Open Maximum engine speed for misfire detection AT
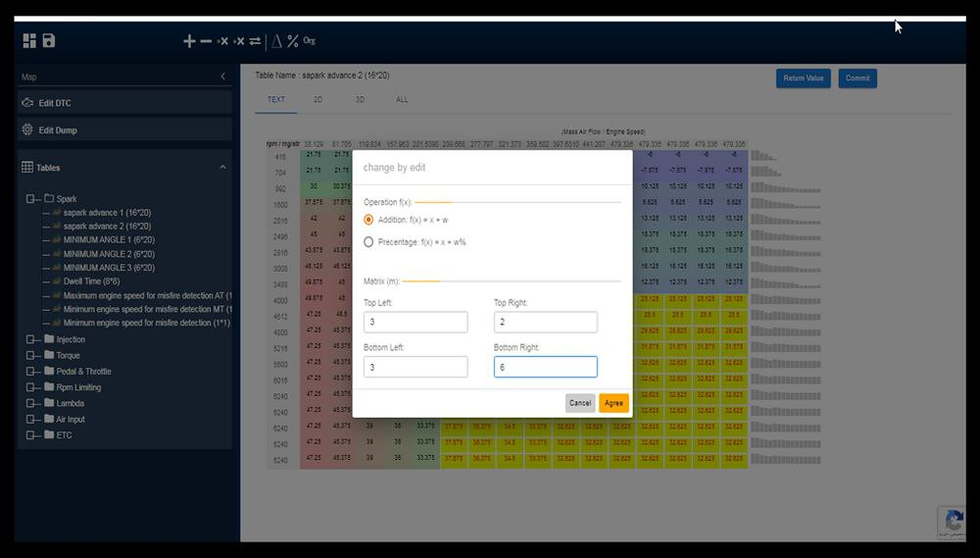The image size is (980, 558). pyautogui.click(x=148, y=295)
